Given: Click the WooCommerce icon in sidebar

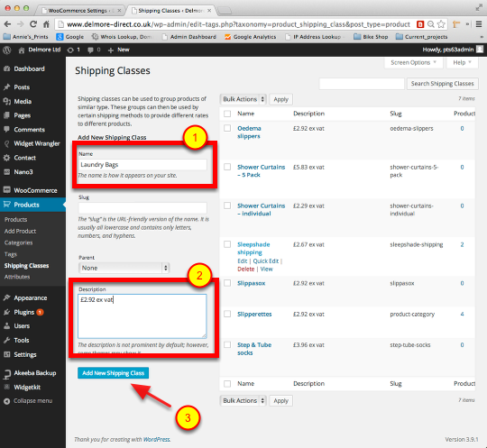Looking at the screenshot, I should [x=7, y=190].
